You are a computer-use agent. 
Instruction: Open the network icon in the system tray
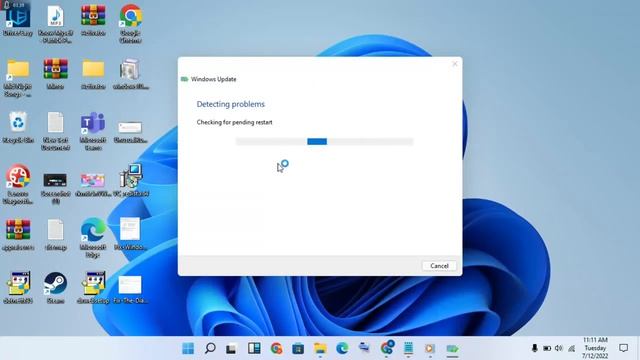(571, 348)
